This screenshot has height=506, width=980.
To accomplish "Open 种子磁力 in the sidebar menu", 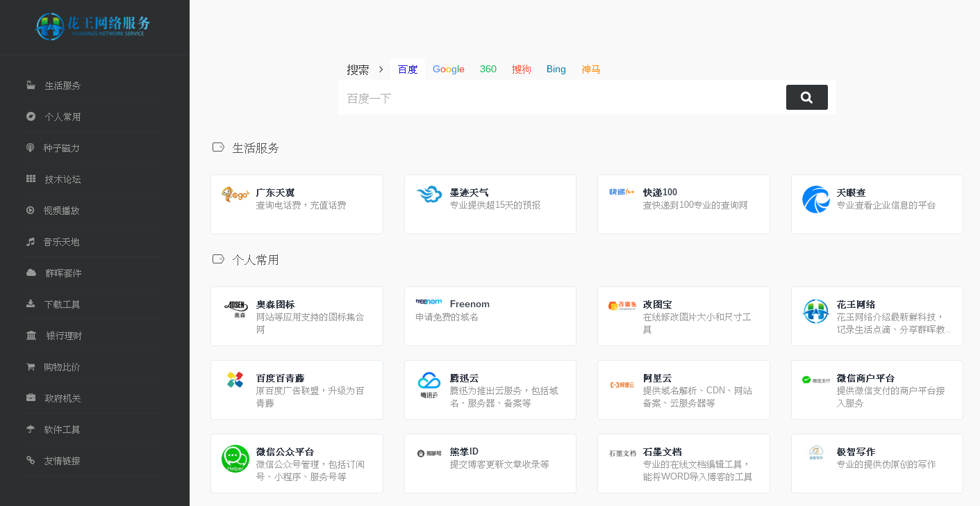I will pyautogui.click(x=62, y=148).
